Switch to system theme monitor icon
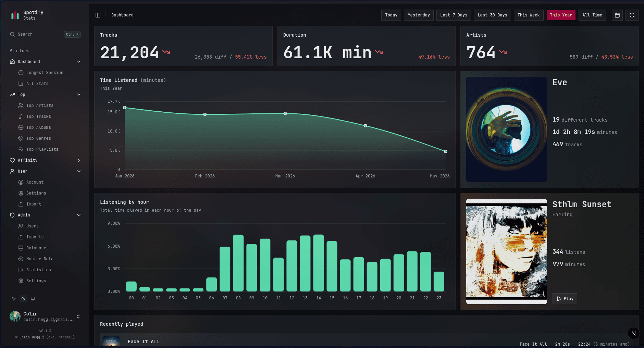 click(33, 299)
